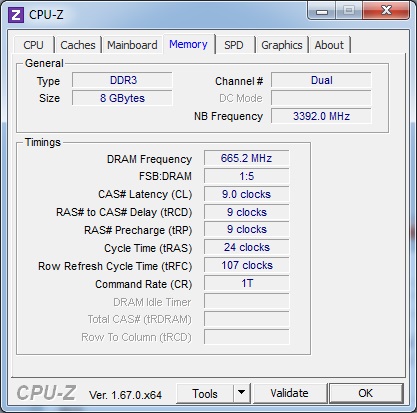Select Cycle Time value 24 clocks
The width and height of the screenshot is (417, 413).
click(247, 248)
